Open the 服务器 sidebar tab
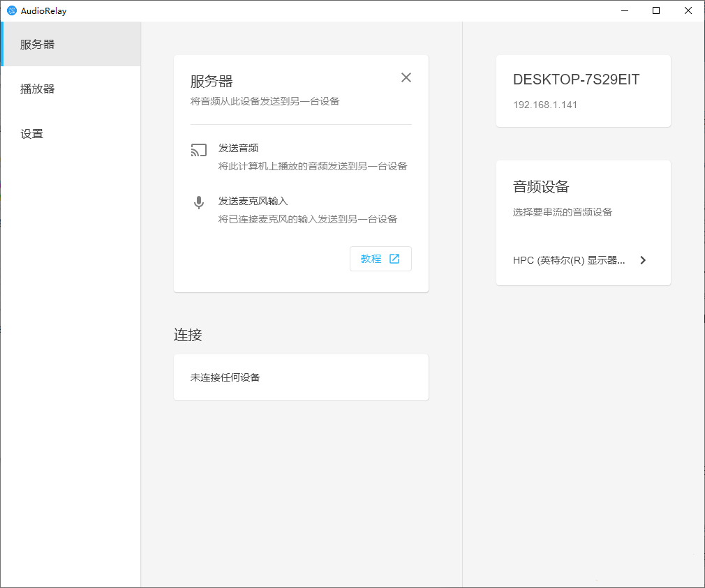 coord(71,44)
